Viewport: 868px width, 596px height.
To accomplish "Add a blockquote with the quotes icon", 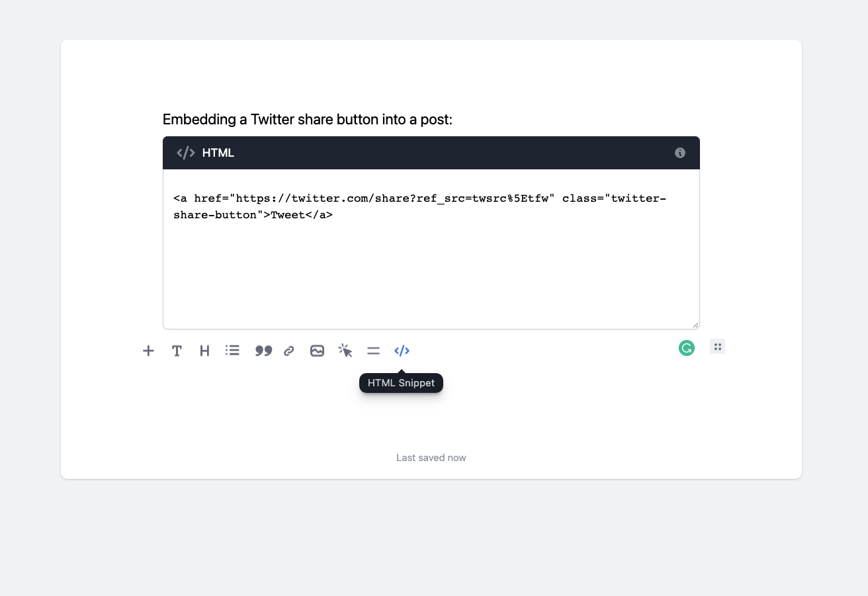I will pos(263,351).
